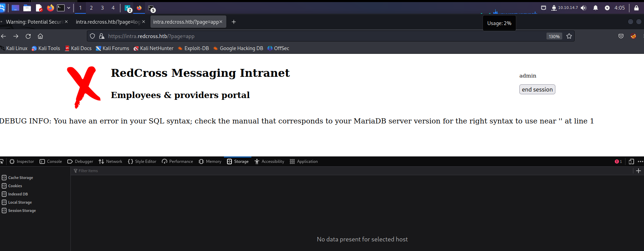This screenshot has width=644, height=251.
Task: Open the 4:05 clock
Action: coord(620,8)
